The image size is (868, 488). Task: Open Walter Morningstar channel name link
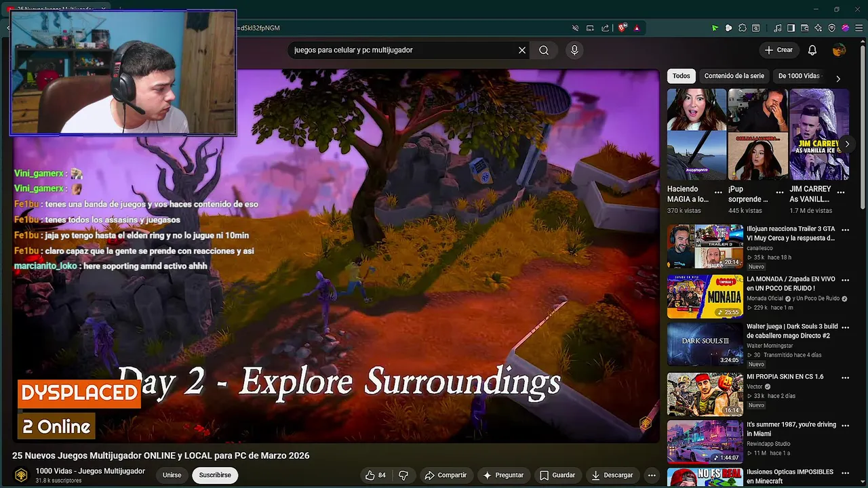pos(770,346)
